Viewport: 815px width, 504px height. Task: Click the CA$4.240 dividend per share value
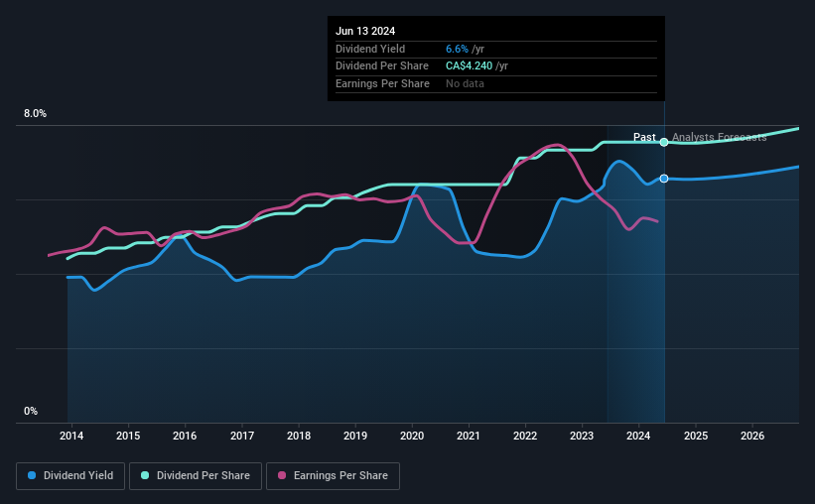(469, 66)
